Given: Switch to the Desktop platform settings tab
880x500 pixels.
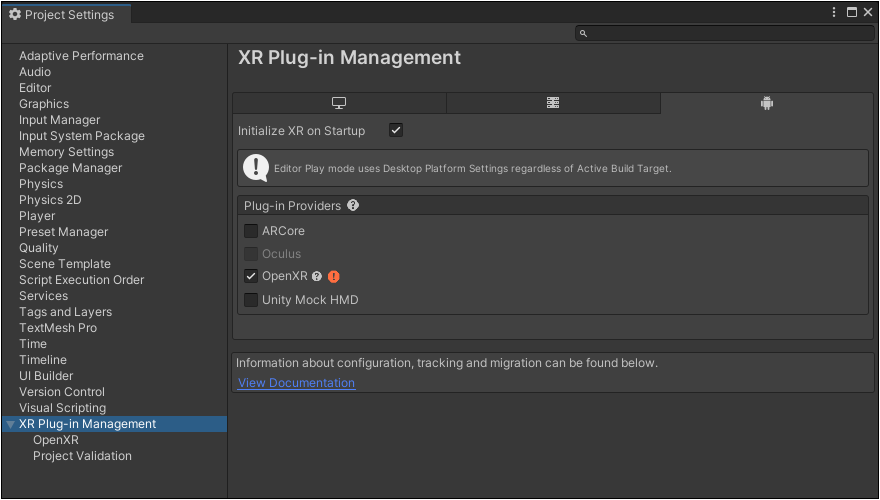Looking at the screenshot, I should (339, 103).
